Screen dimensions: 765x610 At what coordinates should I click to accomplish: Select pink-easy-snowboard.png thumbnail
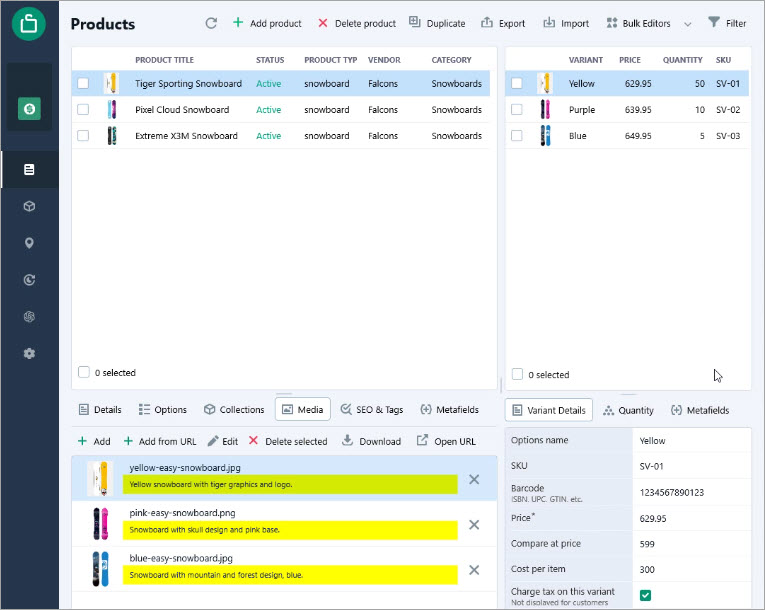(x=101, y=524)
